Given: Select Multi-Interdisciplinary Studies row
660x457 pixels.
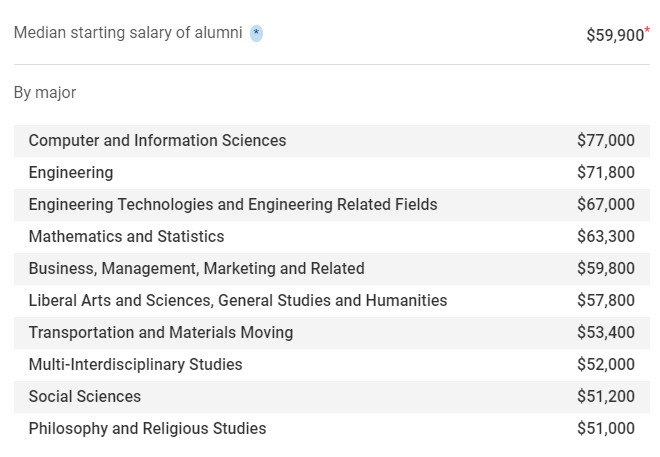Looking at the screenshot, I should (x=332, y=364).
